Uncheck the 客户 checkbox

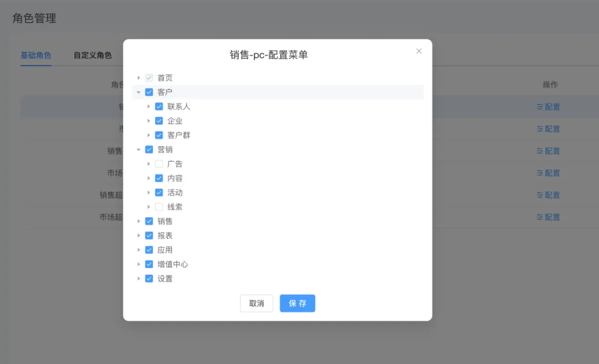(x=149, y=92)
